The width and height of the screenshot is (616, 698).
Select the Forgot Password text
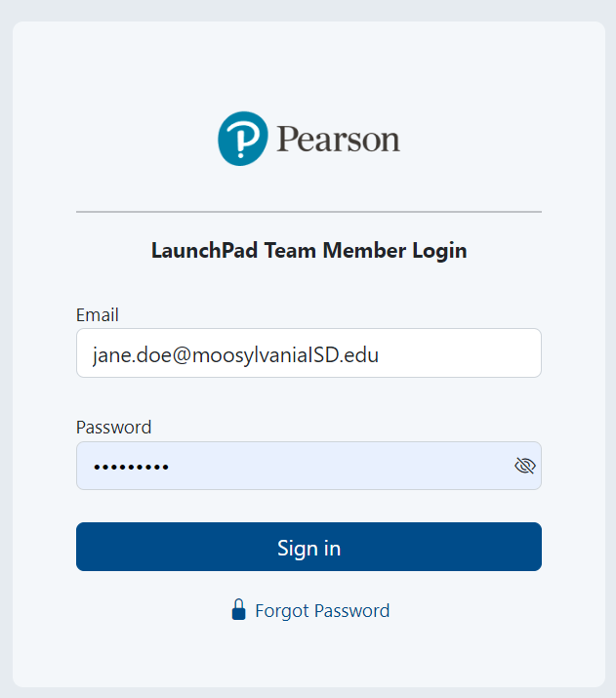[x=321, y=611]
